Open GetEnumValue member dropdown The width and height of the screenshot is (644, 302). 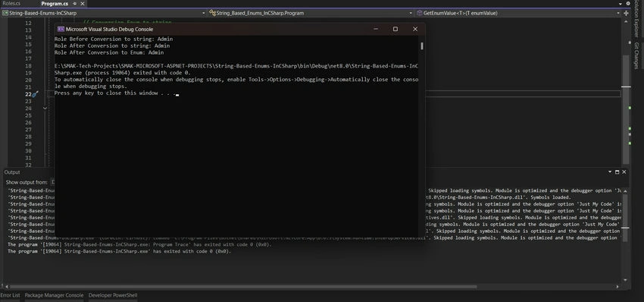click(518, 13)
